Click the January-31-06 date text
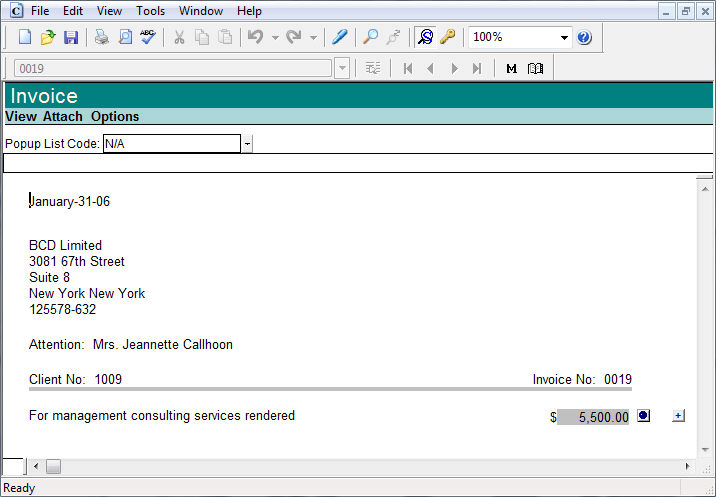 [x=69, y=201]
